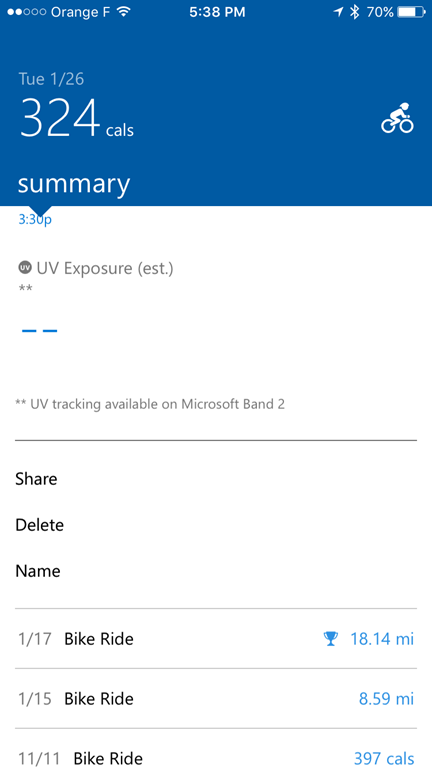Tap the Wi-Fi signal icon
432x768 pixels.
(x=124, y=12)
